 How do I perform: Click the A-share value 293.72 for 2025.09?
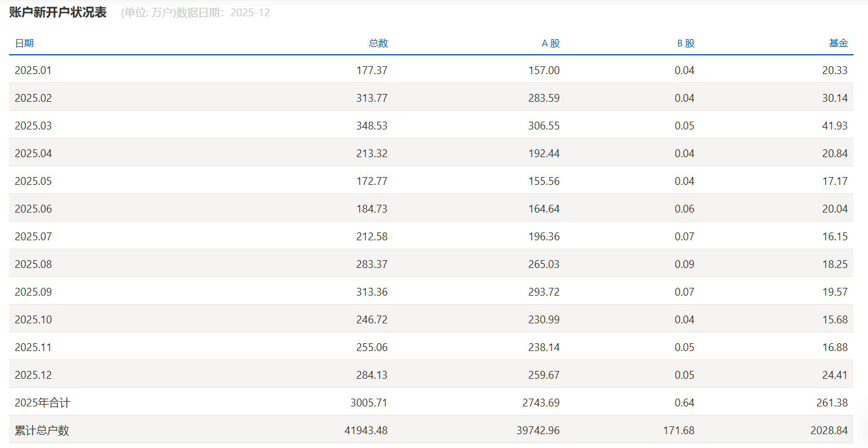tap(544, 291)
